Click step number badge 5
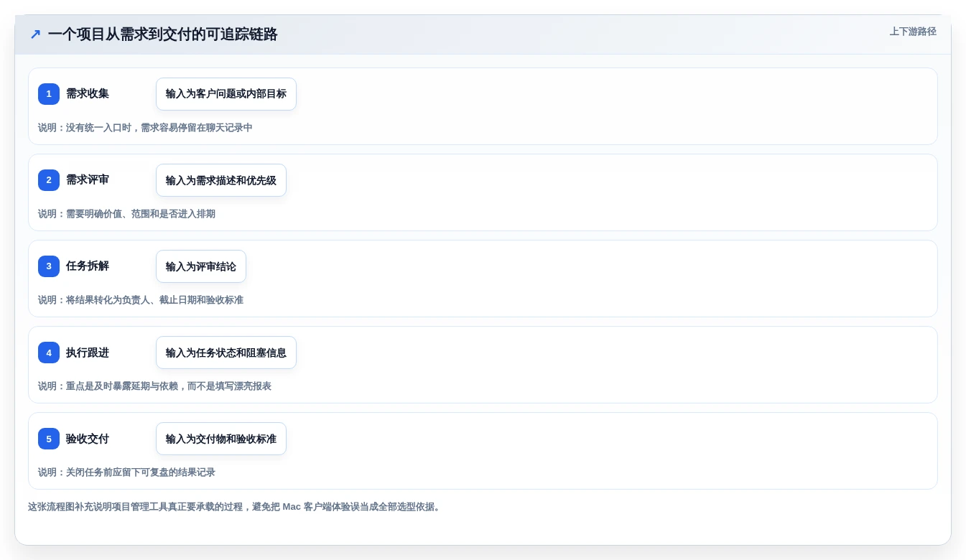This screenshot has width=966, height=560. coord(49,439)
